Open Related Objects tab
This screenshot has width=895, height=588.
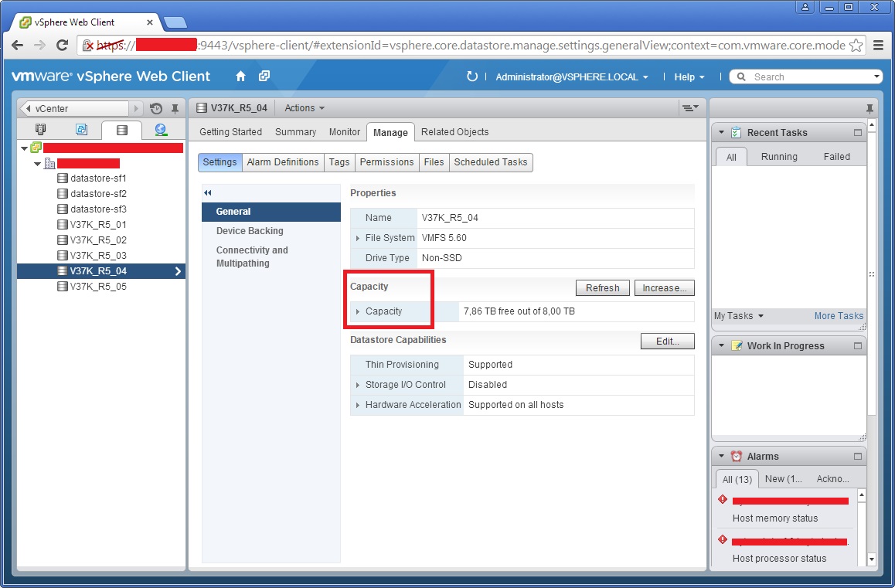tap(454, 132)
